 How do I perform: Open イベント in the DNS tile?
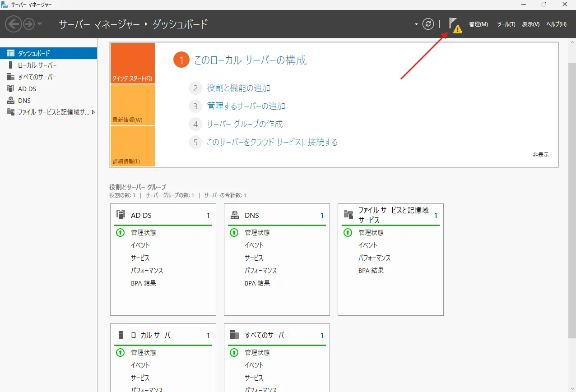point(254,245)
